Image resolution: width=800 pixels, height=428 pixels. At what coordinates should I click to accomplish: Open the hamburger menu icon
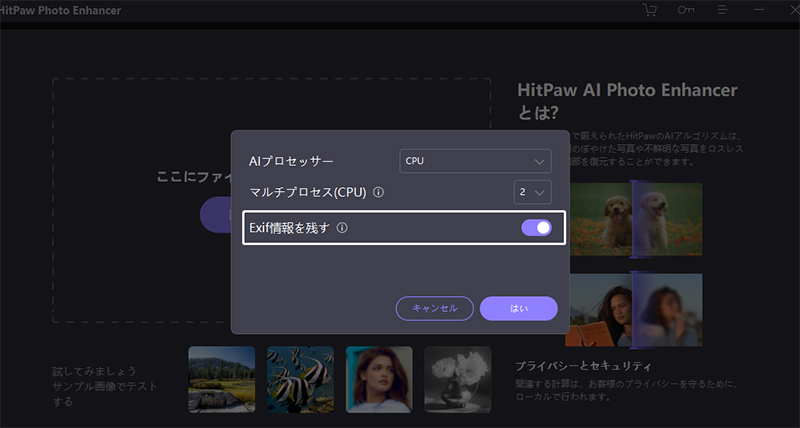coord(722,10)
